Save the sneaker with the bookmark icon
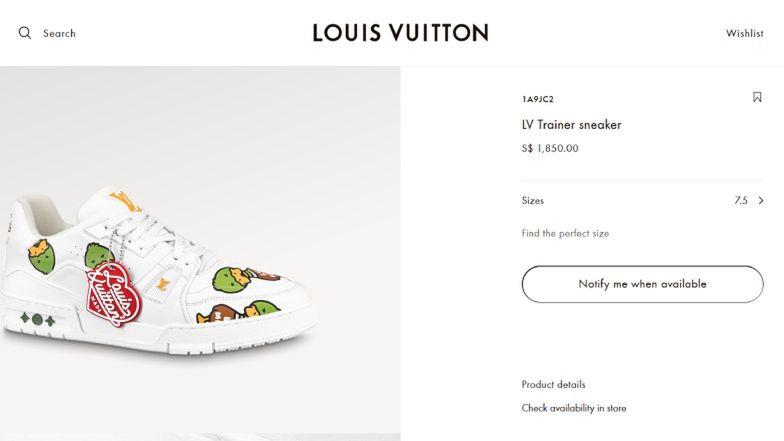 click(x=757, y=98)
